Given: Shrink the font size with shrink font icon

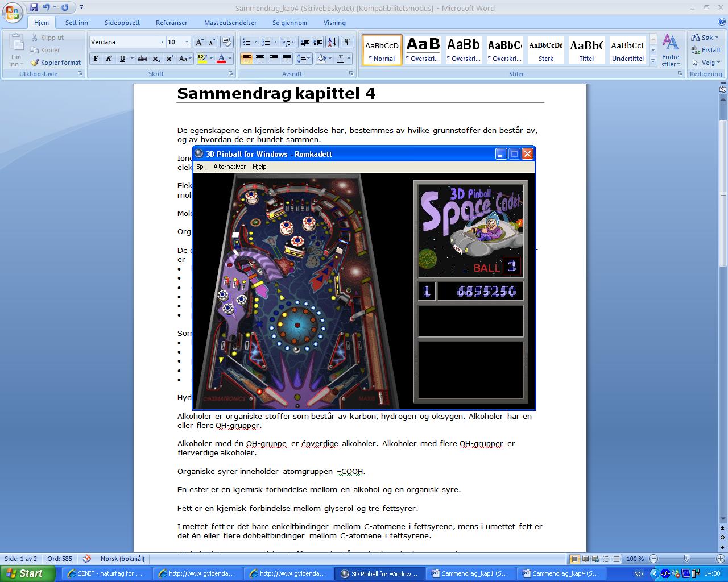Looking at the screenshot, I should click(x=212, y=42).
